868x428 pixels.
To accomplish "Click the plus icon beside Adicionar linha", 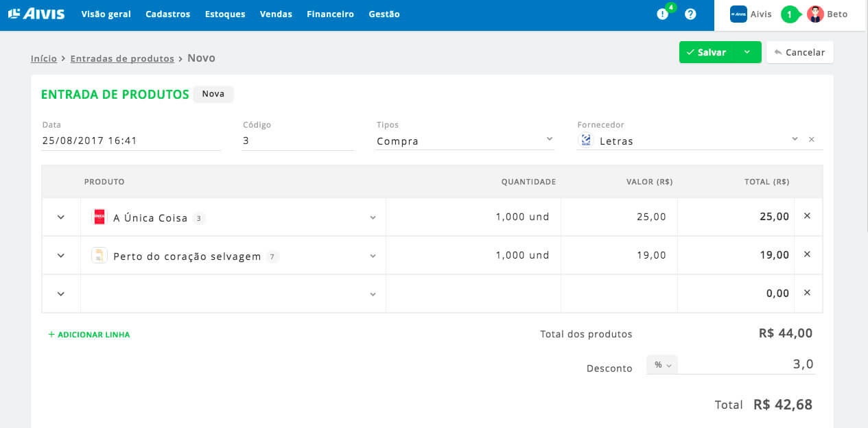I will (51, 335).
